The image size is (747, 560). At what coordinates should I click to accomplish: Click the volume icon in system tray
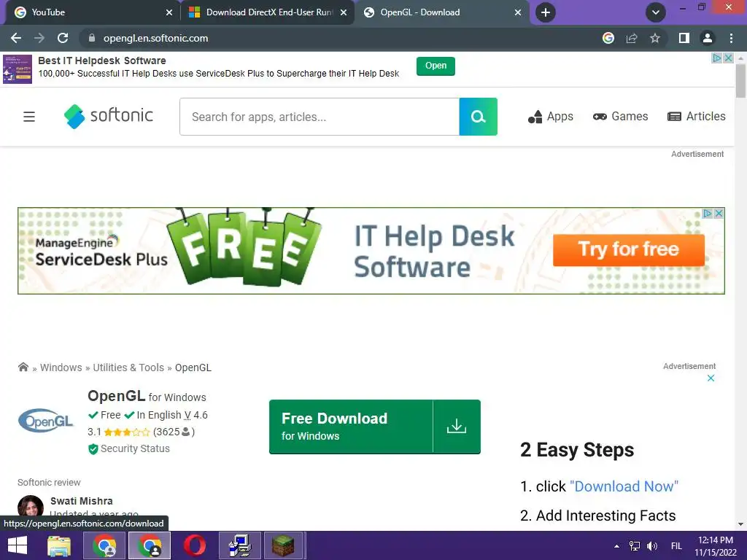[x=651, y=546]
